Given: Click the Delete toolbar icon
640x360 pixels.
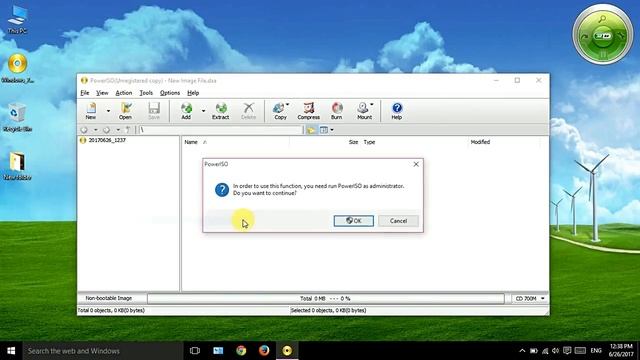Looking at the screenshot, I should click(x=248, y=111).
